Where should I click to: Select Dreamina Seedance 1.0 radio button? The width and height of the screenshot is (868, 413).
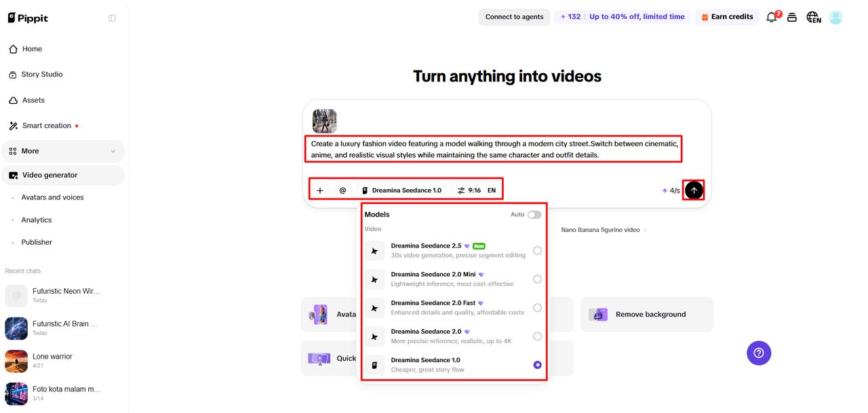(537, 365)
